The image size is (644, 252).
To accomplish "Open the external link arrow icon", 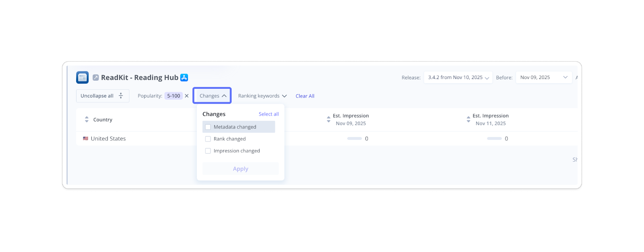I will pos(96,77).
